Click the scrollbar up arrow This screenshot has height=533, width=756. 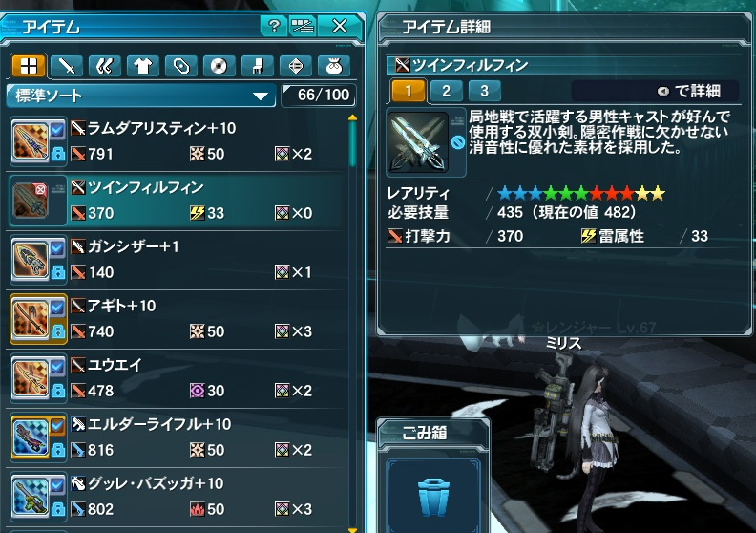click(x=352, y=117)
